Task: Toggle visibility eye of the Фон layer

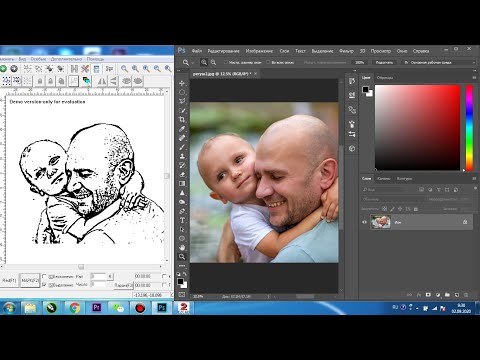Action: (x=364, y=222)
